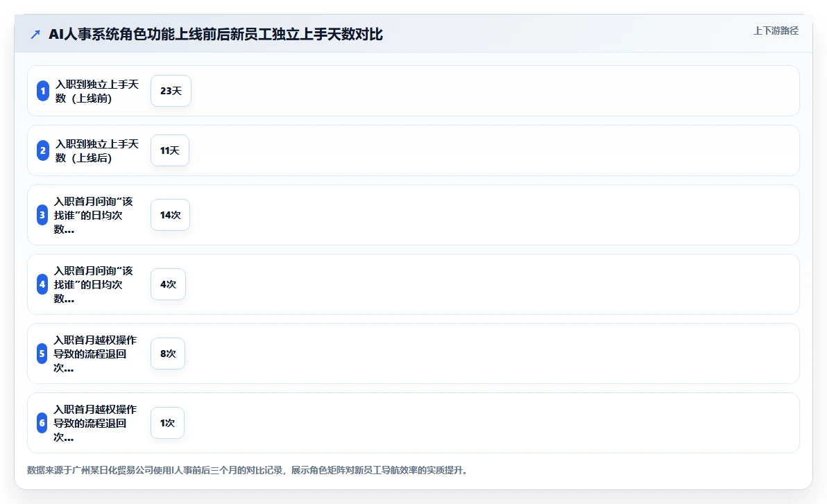This screenshot has height=504, width=827.
Task: Select step badge 1 for 上线前 days
Action: click(43, 91)
